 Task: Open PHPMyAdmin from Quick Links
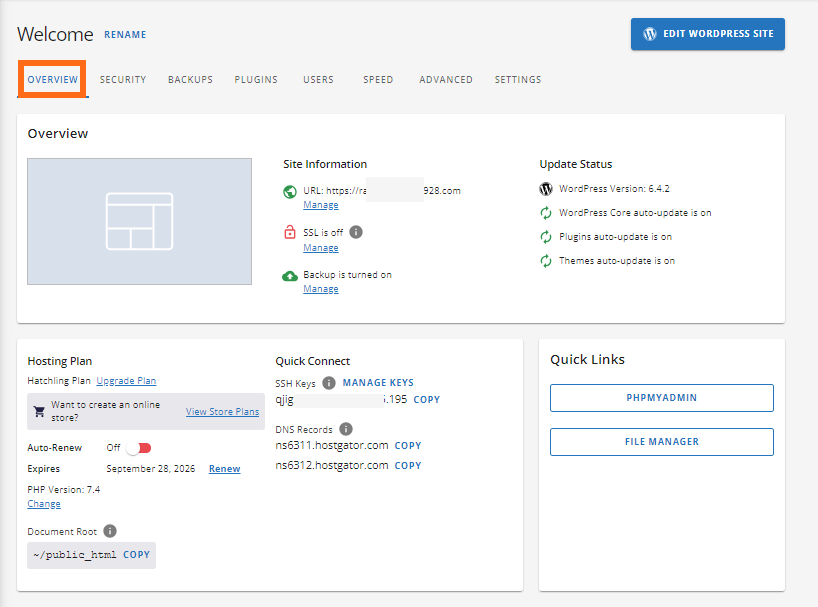tap(661, 397)
